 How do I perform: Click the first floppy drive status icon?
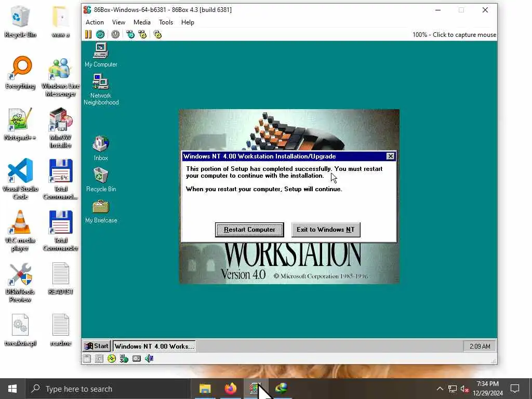[87, 358]
